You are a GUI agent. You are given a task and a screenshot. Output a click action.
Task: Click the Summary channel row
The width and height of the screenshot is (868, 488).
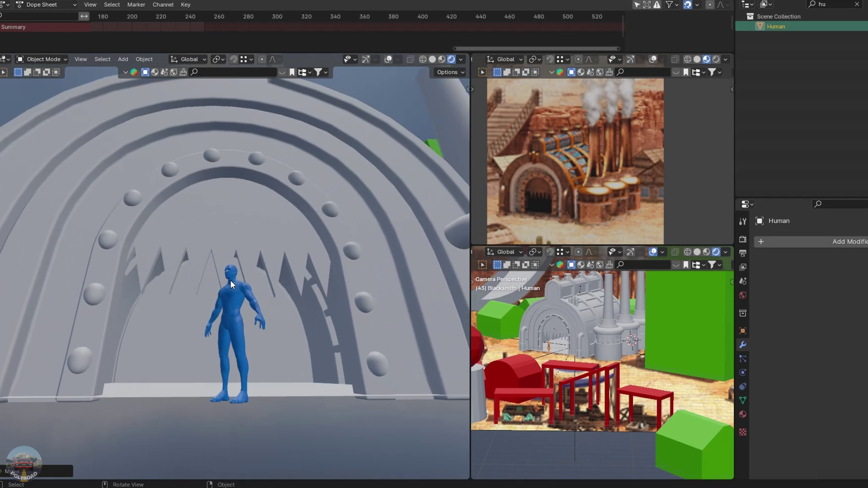tap(45, 27)
